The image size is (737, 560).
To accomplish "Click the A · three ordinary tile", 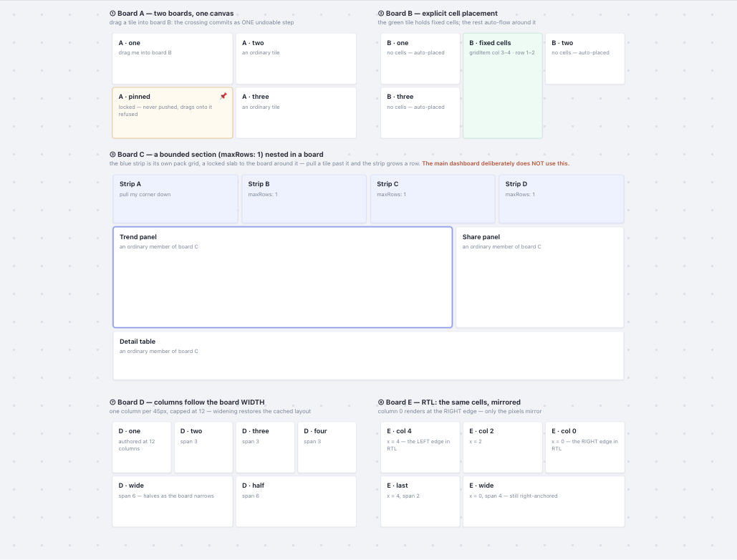I will (x=296, y=112).
